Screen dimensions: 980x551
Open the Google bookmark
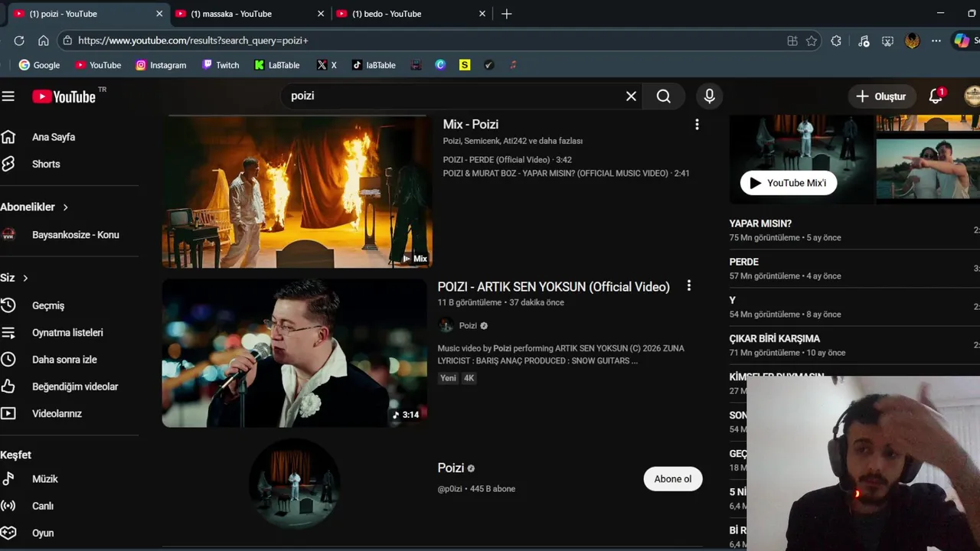[x=39, y=65]
